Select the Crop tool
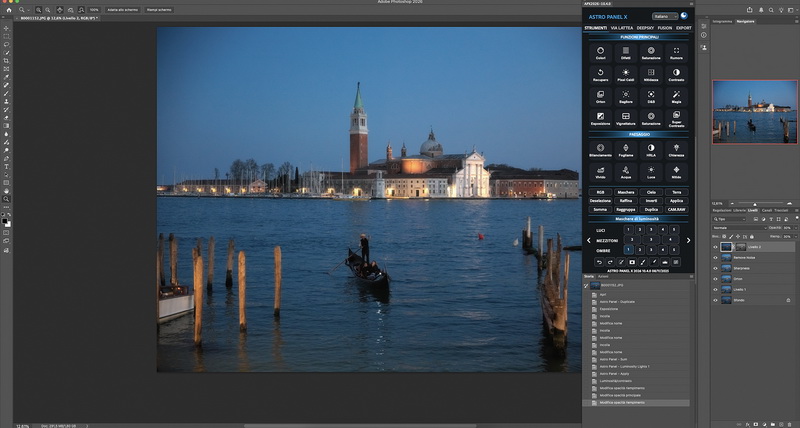 pos(6,61)
